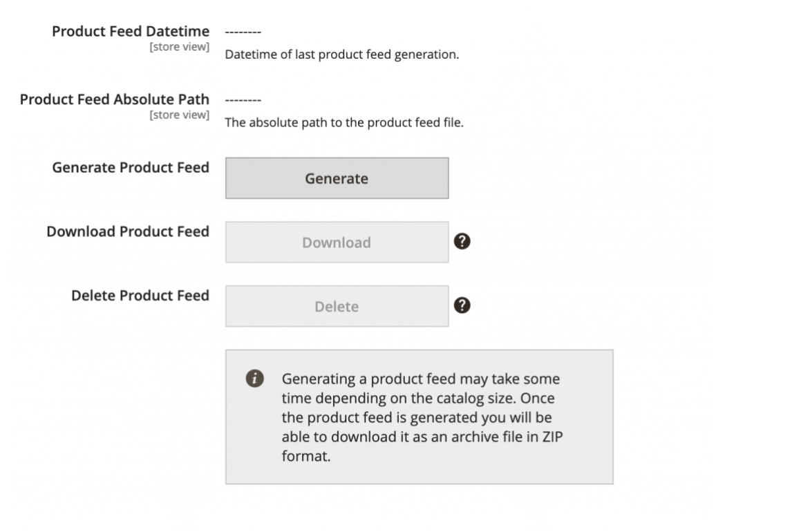The height and width of the screenshot is (532, 792).
Task: Open help tooltip beside Delete button
Action: tap(462, 305)
